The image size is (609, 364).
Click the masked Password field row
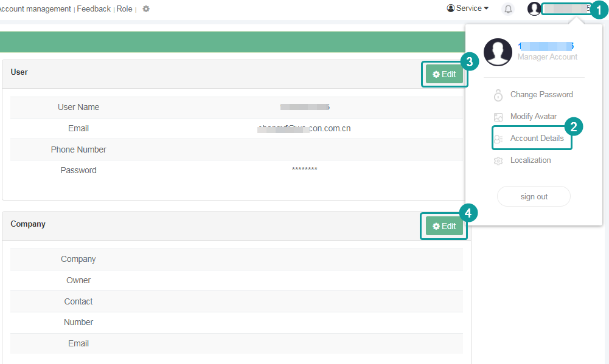click(304, 170)
